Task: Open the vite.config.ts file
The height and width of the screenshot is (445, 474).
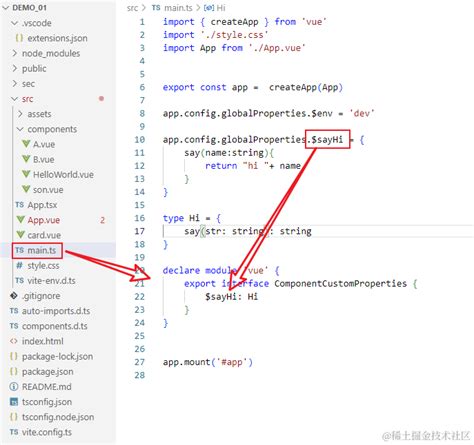Action: click(47, 432)
